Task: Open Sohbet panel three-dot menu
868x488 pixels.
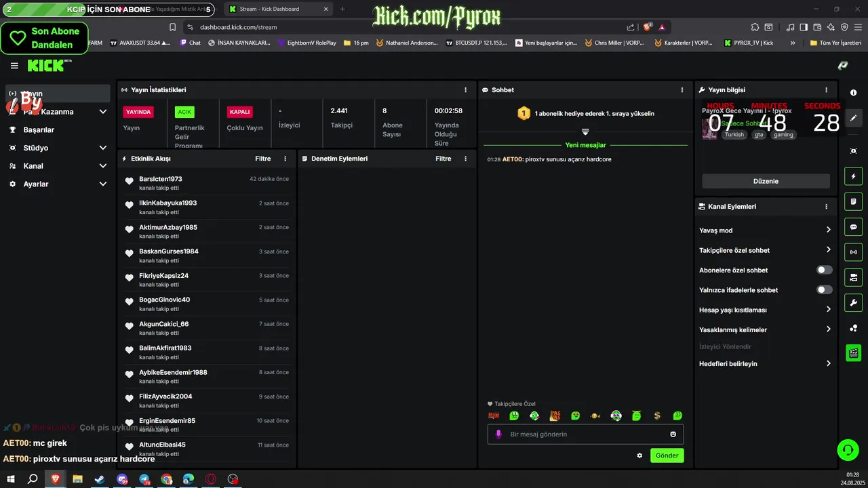Action: (x=682, y=89)
